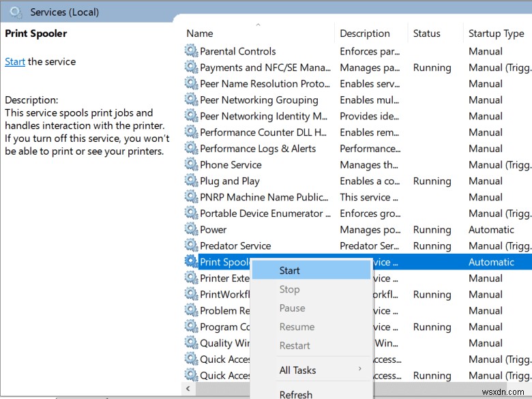This screenshot has width=532, height=399.
Task: Click the Peer Networking Grouping gear icon
Action: pyautogui.click(x=192, y=100)
